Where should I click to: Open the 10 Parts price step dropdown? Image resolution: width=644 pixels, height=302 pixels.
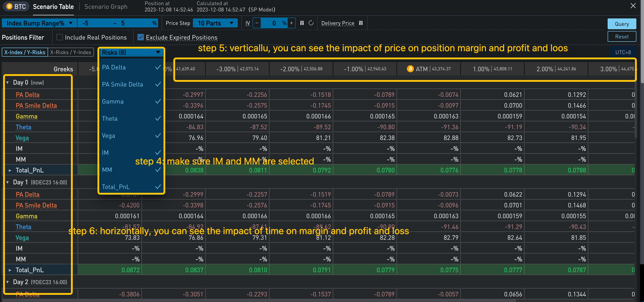pyautogui.click(x=215, y=23)
